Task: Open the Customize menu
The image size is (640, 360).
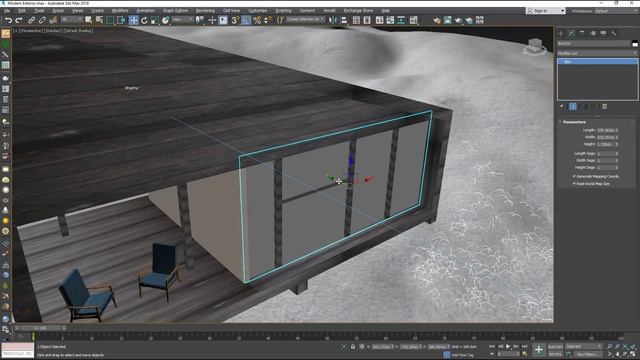Action: click(x=258, y=11)
